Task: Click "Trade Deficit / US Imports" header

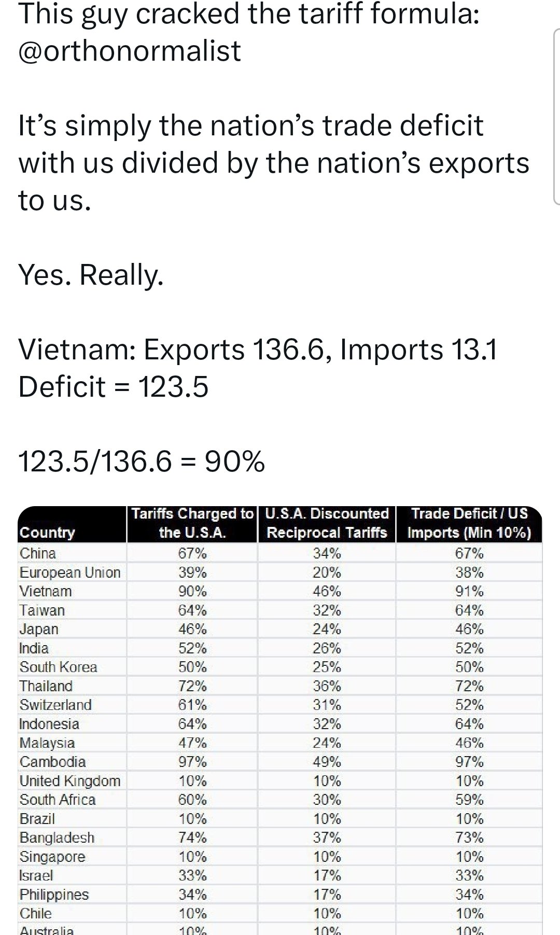Action: (x=469, y=523)
